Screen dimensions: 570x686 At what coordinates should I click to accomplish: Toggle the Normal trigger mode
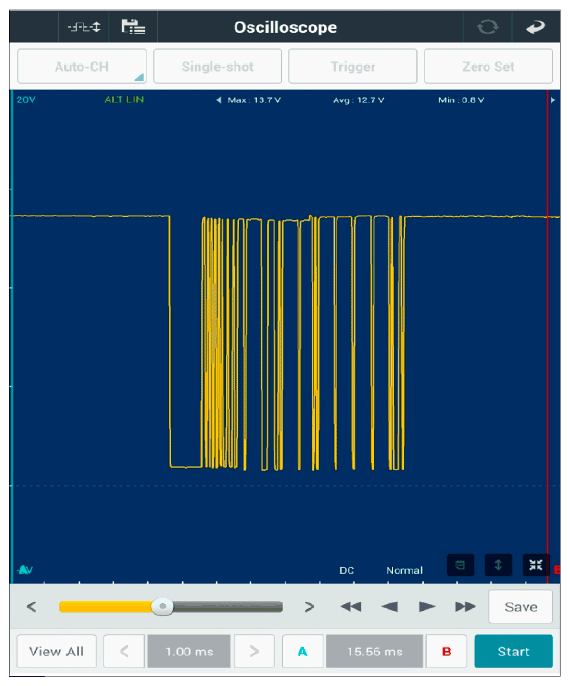click(x=404, y=570)
